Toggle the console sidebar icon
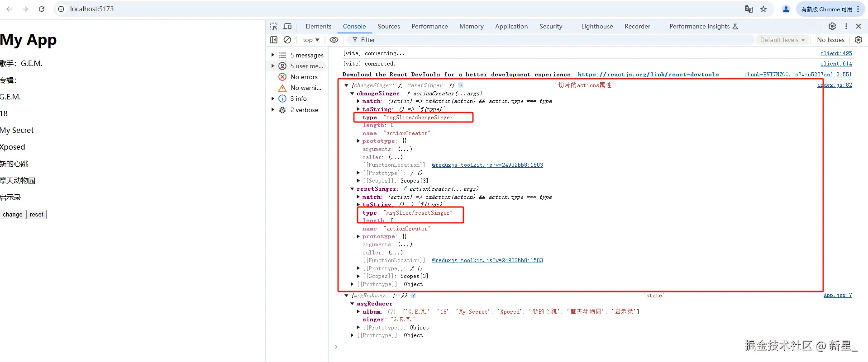Viewport: 868px width, 362px height. [x=274, y=40]
